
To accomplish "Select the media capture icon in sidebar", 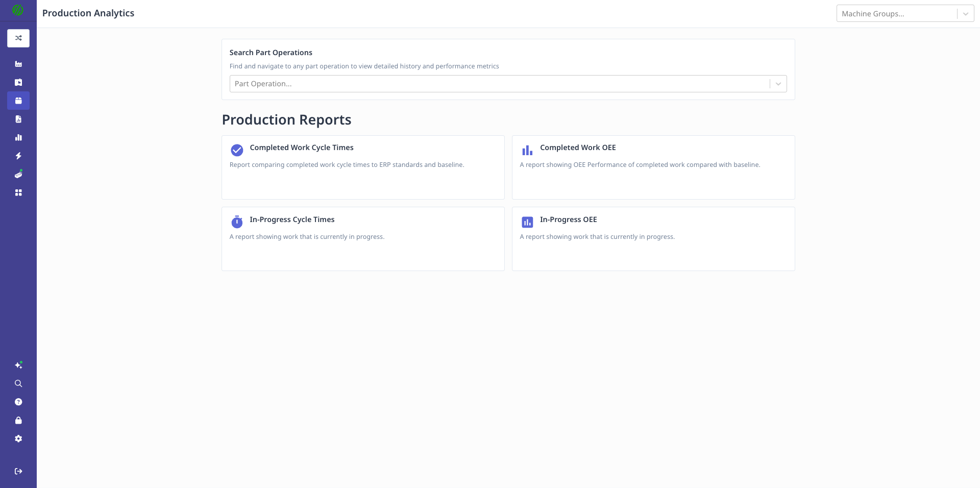I will (18, 82).
